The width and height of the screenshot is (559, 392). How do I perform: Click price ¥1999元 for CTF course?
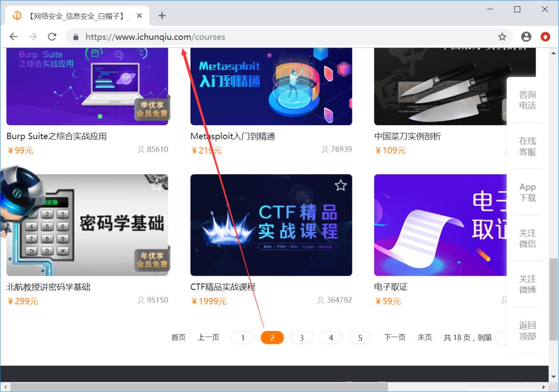209,301
